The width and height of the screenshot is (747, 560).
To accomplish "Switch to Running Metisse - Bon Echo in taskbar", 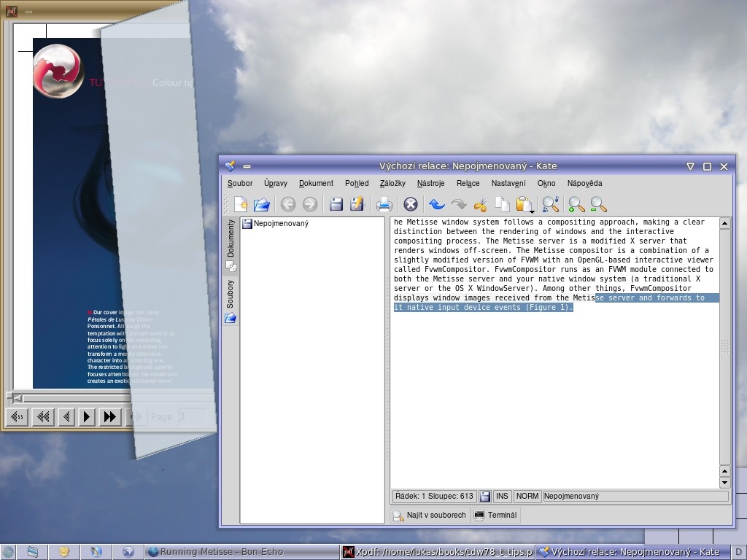I will [242, 552].
